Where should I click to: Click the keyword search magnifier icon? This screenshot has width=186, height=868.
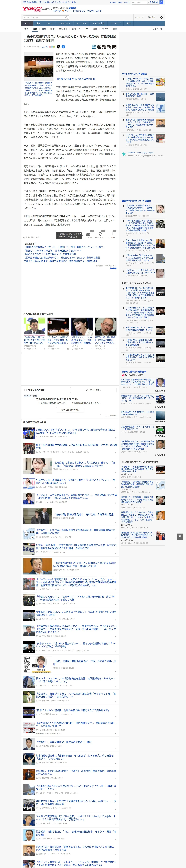click(x=66, y=17)
